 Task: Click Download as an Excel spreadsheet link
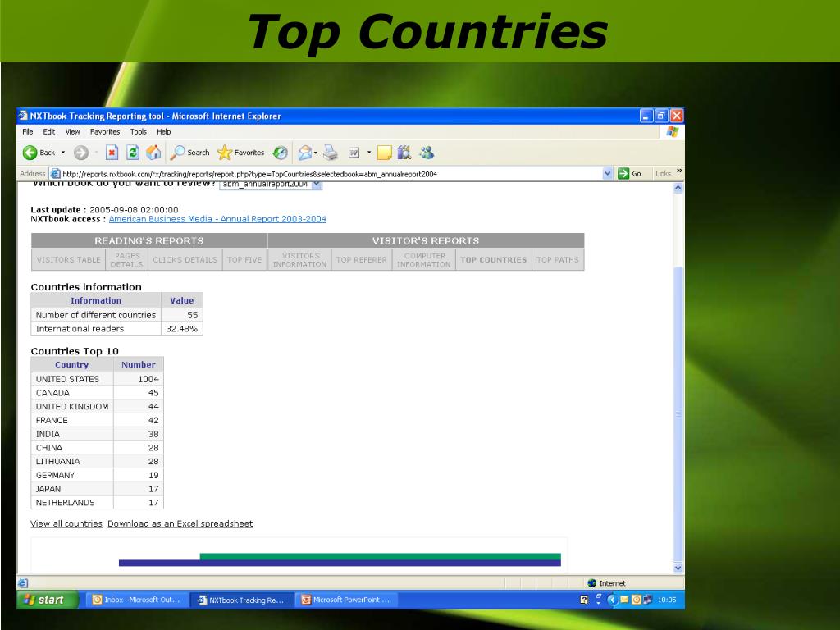(180, 523)
